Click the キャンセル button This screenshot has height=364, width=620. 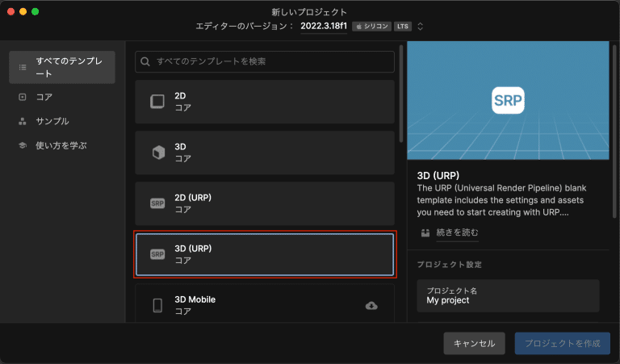coord(474,344)
